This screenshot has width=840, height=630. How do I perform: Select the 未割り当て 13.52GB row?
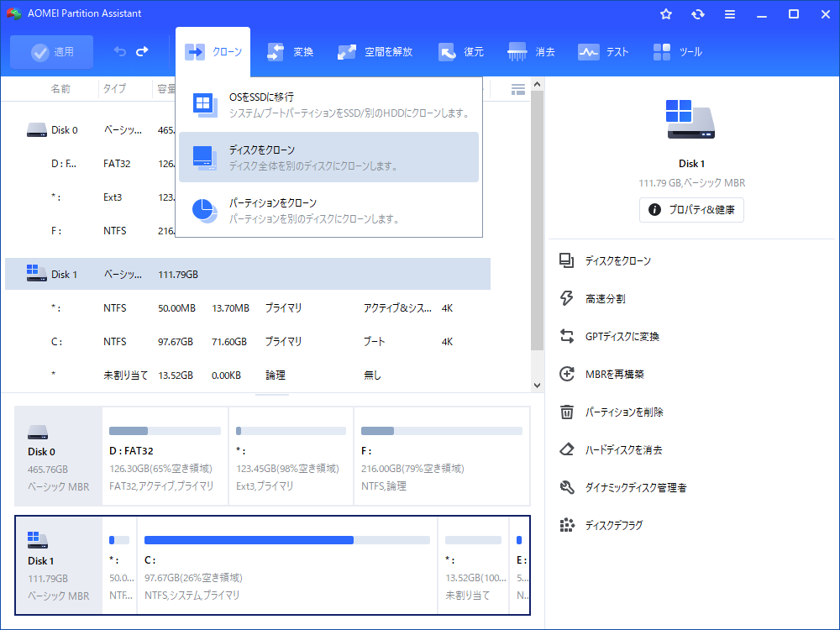(x=248, y=375)
